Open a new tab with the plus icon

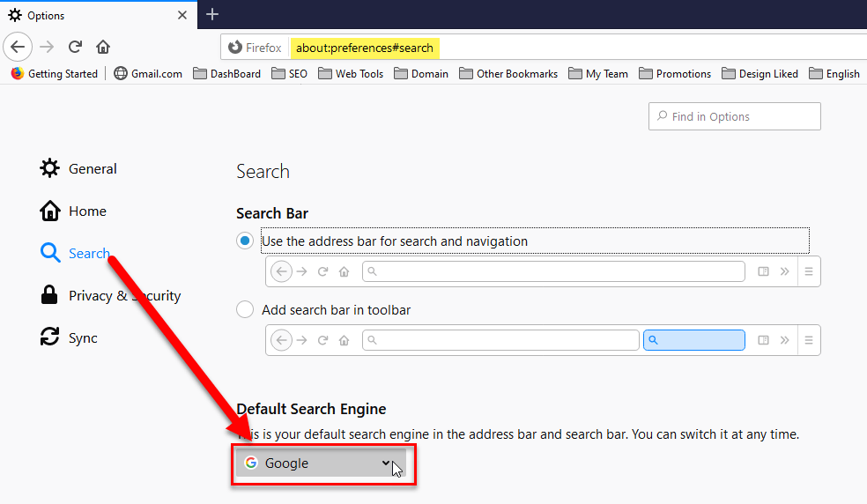pyautogui.click(x=212, y=14)
